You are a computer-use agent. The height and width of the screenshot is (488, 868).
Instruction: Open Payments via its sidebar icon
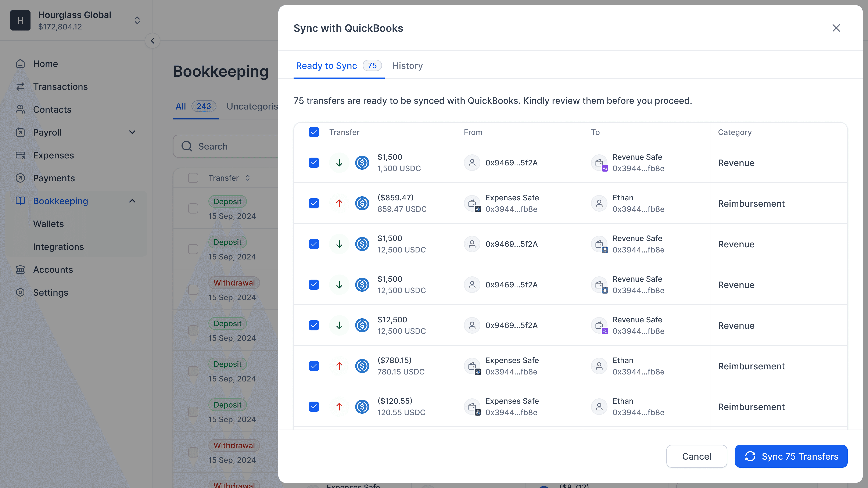(20, 178)
